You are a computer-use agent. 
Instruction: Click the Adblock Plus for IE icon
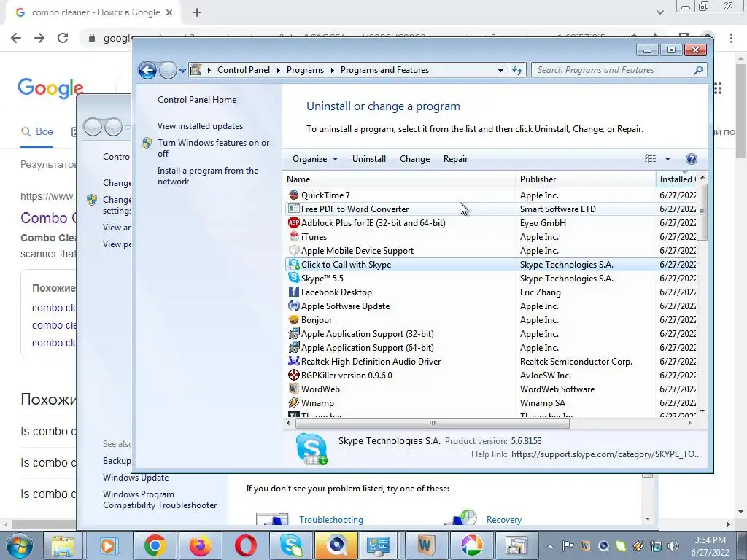(x=294, y=223)
